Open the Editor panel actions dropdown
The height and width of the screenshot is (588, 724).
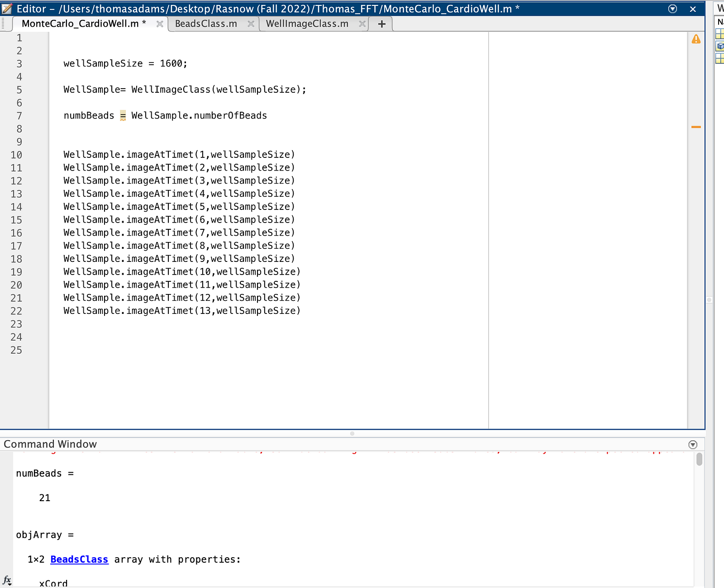pyautogui.click(x=672, y=9)
